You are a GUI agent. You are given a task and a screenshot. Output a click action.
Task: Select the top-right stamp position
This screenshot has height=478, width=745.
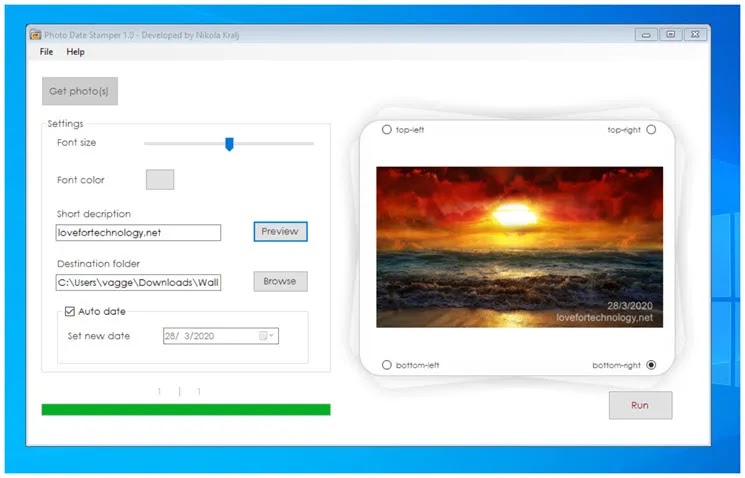point(651,130)
